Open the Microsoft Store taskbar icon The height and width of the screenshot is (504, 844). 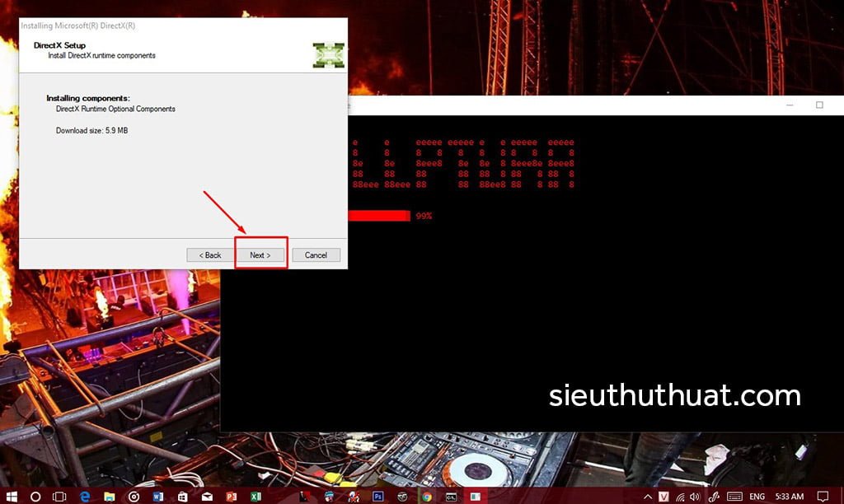182,497
